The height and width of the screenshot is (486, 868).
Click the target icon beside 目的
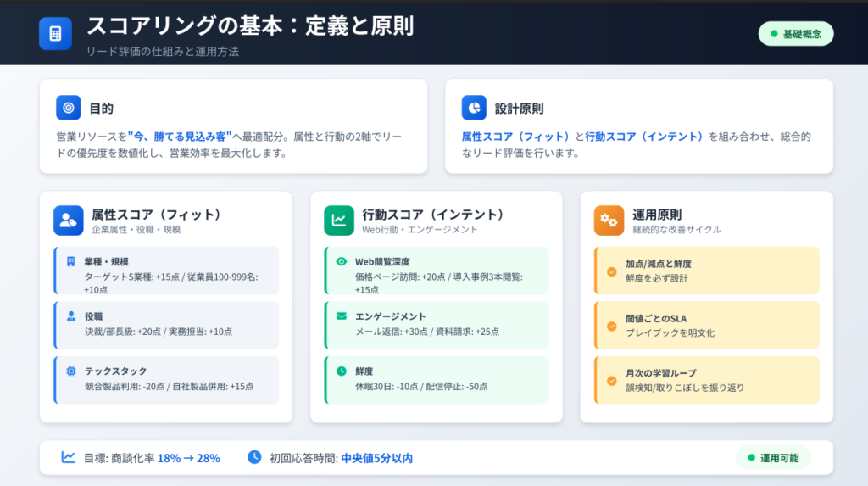[x=69, y=108]
